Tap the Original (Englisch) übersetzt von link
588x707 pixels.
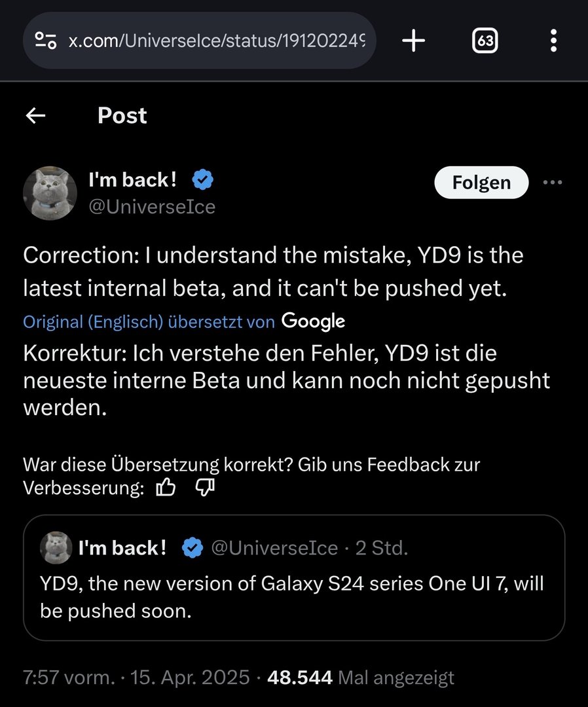(149, 321)
